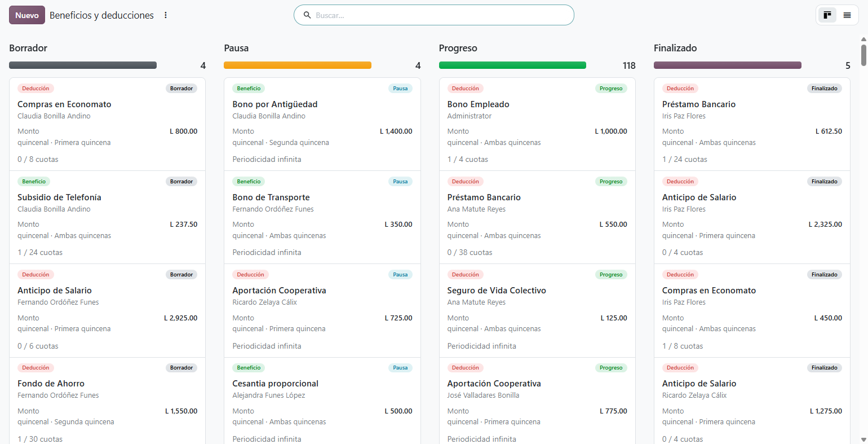Click the Pausa column header
The width and height of the screenshot is (868, 444).
coord(236,48)
